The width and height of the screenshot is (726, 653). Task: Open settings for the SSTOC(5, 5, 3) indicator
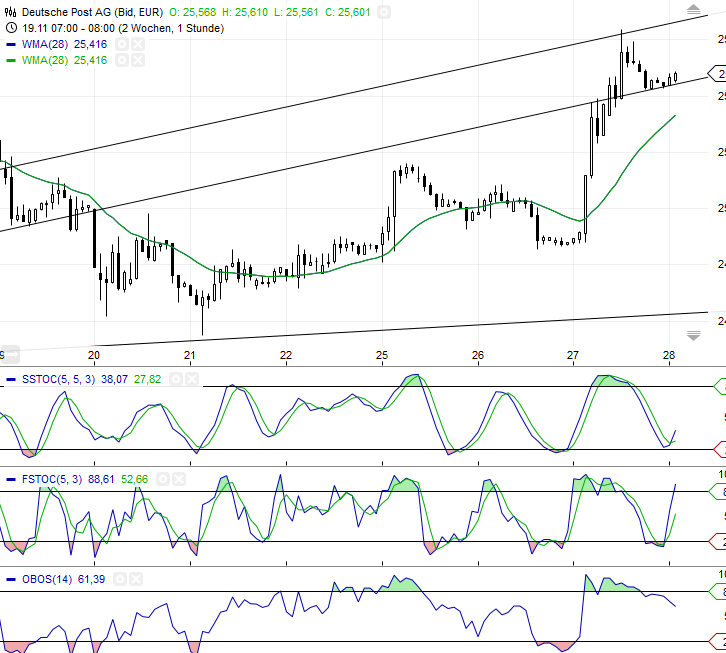pos(176,380)
